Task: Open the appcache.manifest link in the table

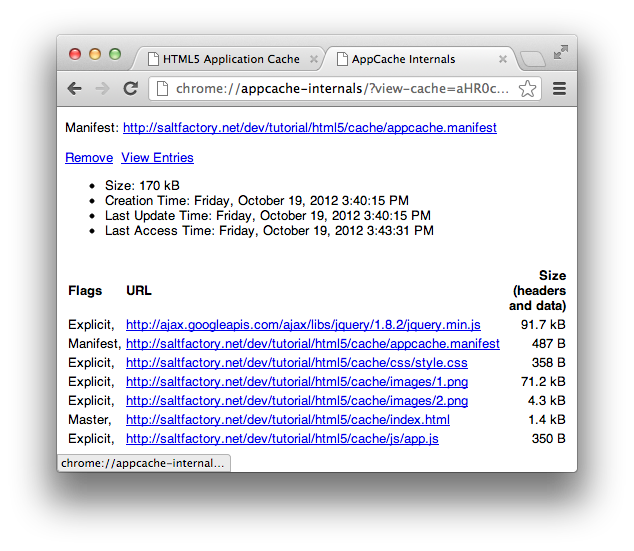Action: (x=313, y=344)
